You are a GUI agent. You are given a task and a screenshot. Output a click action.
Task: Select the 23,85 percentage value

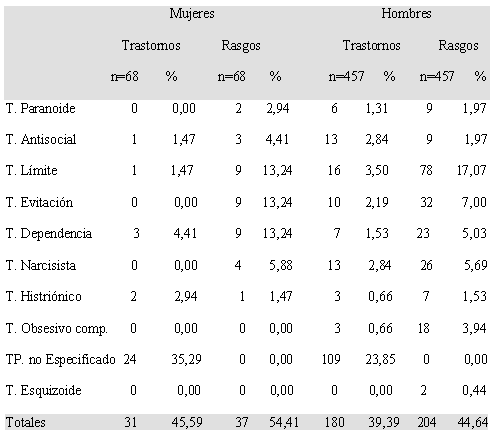click(x=380, y=359)
